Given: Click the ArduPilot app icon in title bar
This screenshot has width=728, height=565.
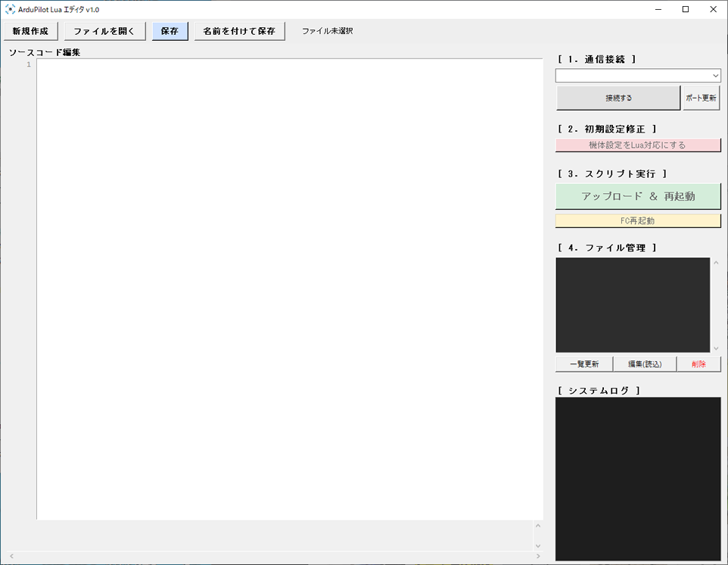Looking at the screenshot, I should click(x=10, y=9).
